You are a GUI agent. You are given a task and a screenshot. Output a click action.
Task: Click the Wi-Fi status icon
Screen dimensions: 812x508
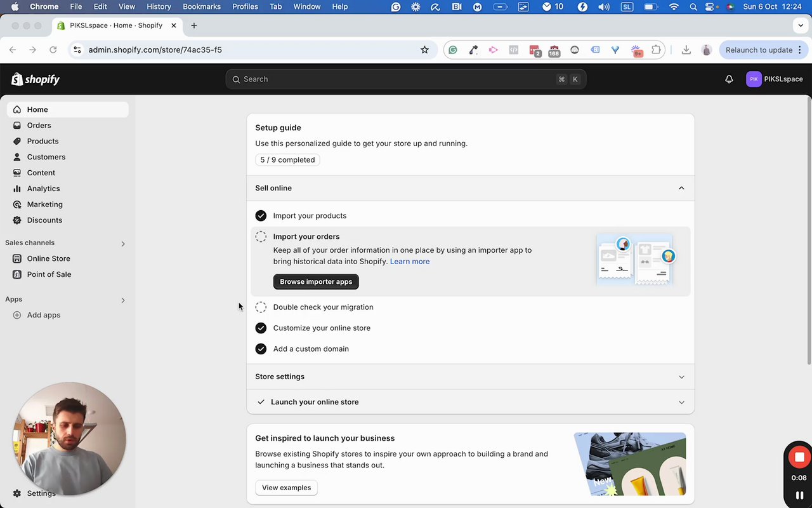click(674, 7)
